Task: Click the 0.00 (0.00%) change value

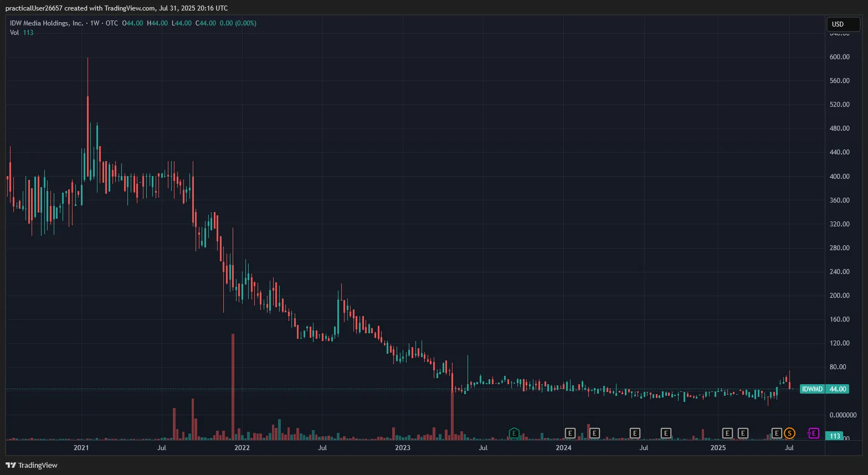Action: coord(238,23)
